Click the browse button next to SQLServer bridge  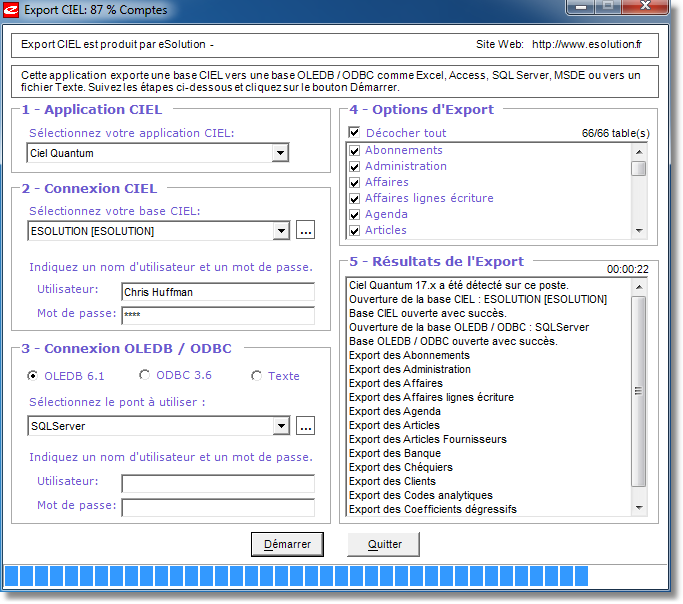(305, 426)
